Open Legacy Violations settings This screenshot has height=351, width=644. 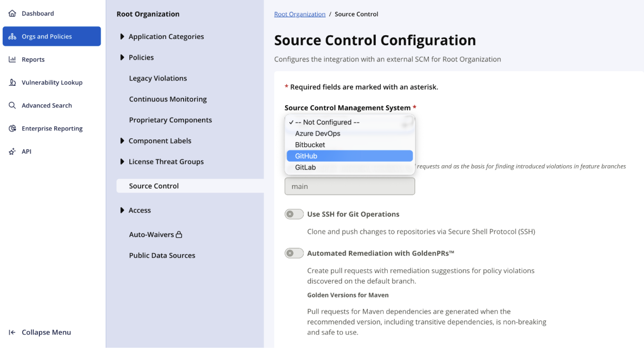[x=158, y=78]
